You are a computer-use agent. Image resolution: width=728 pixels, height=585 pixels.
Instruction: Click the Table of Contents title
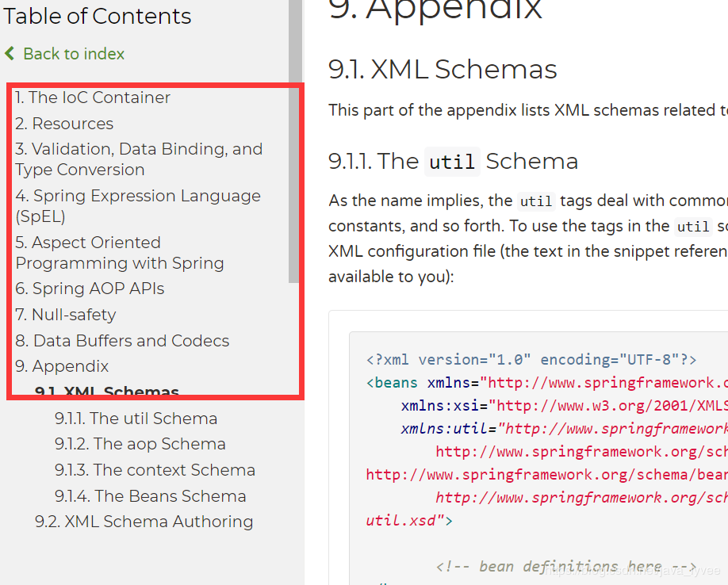point(97,16)
